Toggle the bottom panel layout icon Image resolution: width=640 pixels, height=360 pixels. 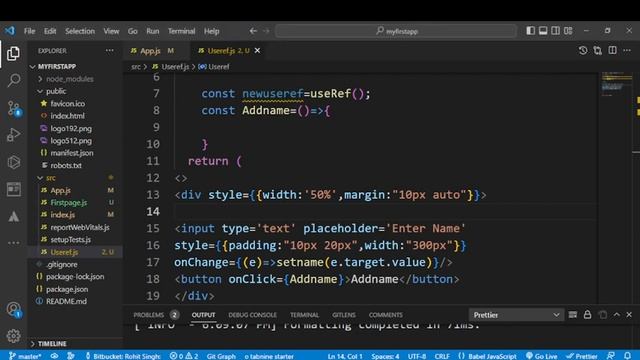543,31
